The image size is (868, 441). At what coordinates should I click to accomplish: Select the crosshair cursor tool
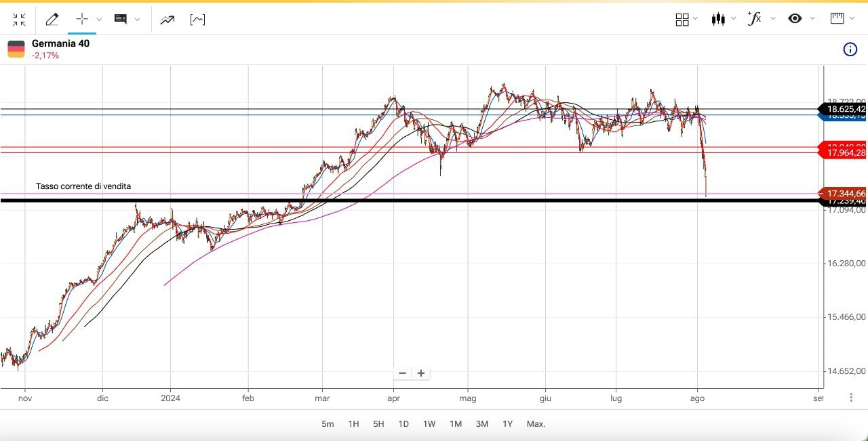point(82,20)
